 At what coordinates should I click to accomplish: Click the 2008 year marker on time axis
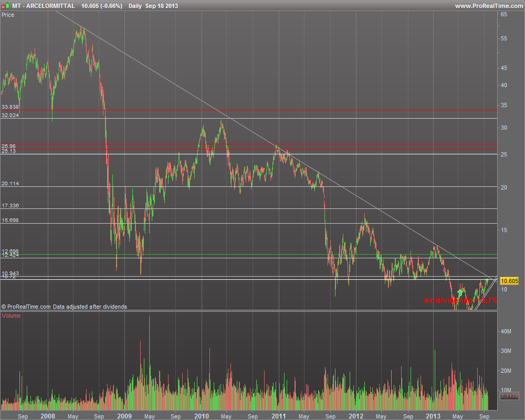coord(48,416)
